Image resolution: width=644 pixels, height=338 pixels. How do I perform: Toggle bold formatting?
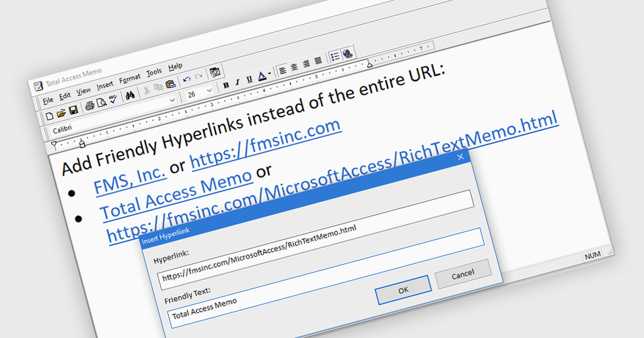(226, 85)
